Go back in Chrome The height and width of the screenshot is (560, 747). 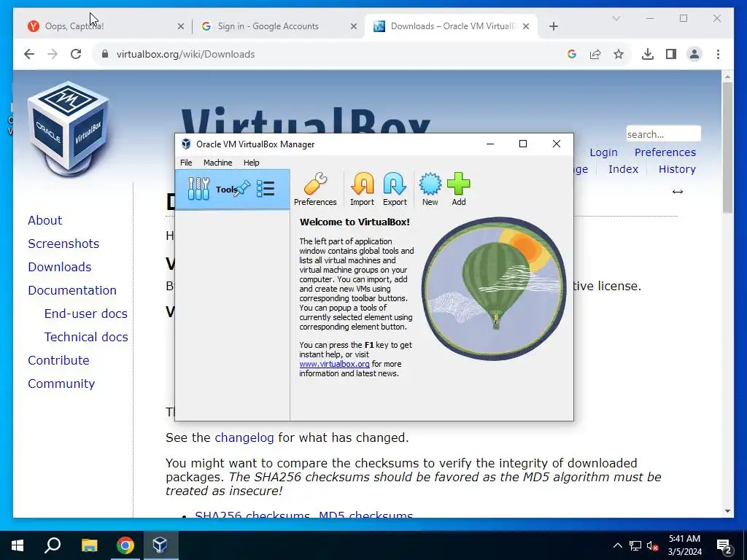[x=29, y=54]
